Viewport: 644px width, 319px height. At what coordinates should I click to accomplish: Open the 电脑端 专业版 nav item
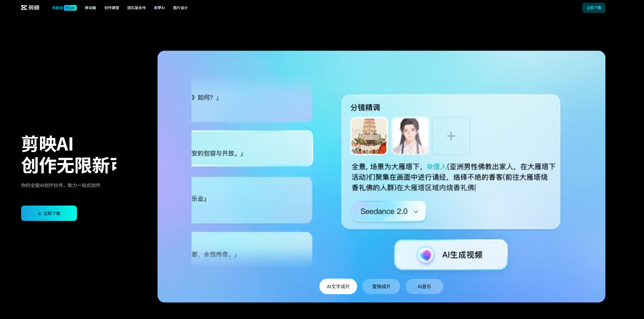pyautogui.click(x=64, y=8)
